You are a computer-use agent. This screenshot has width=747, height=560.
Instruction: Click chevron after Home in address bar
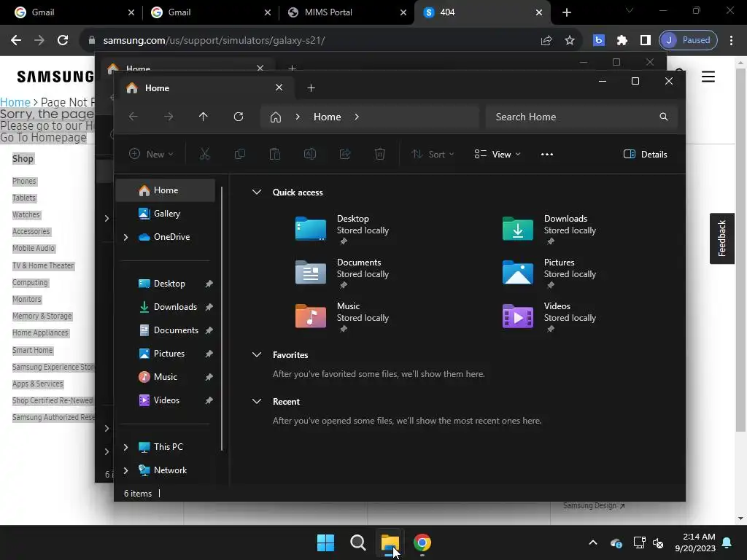(357, 117)
